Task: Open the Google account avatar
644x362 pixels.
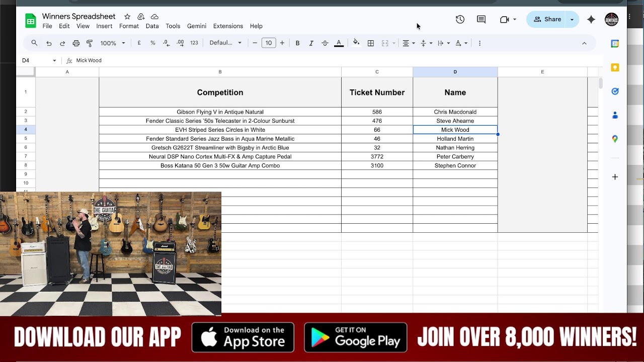Action: pos(611,20)
